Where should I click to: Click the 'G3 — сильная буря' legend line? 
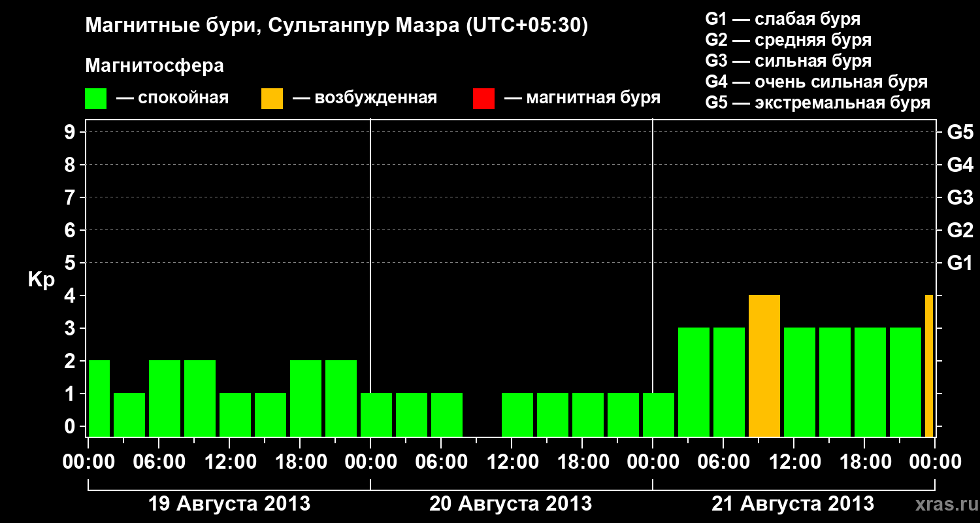tap(789, 61)
